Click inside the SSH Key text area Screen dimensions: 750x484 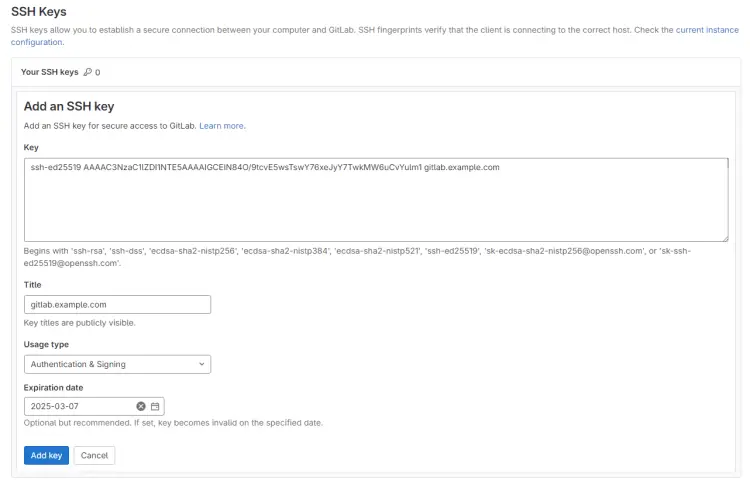[x=375, y=200]
